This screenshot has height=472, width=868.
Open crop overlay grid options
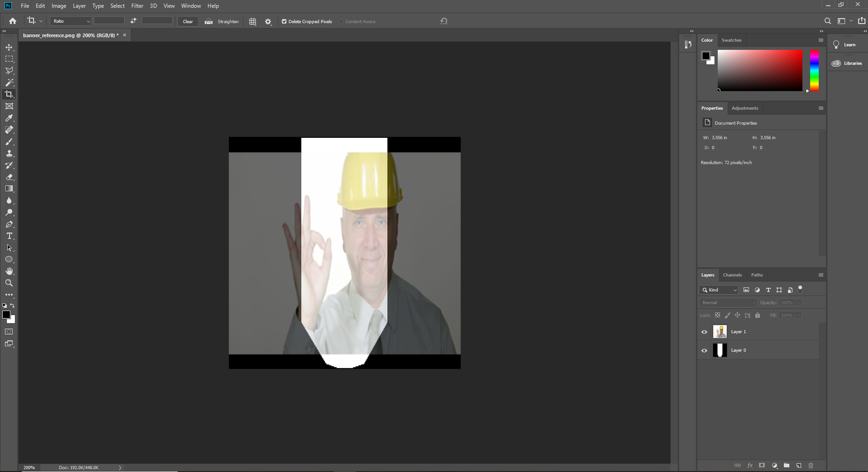point(253,22)
